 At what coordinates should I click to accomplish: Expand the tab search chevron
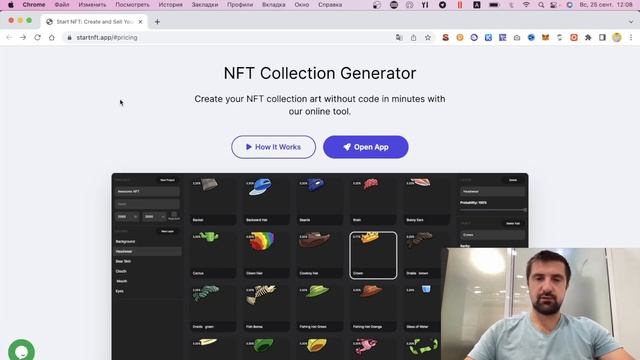tap(631, 22)
